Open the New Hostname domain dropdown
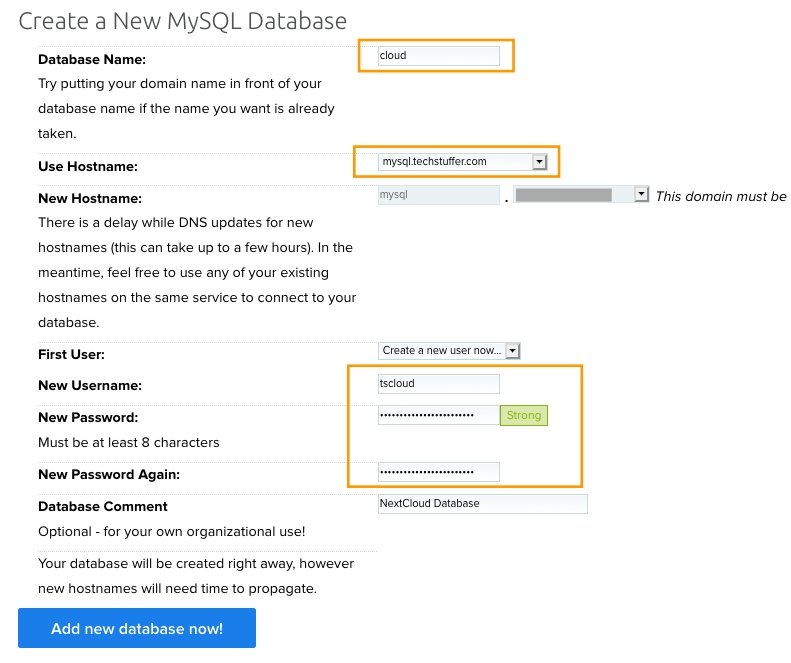Viewport: 791px width, 663px height. [x=581, y=195]
